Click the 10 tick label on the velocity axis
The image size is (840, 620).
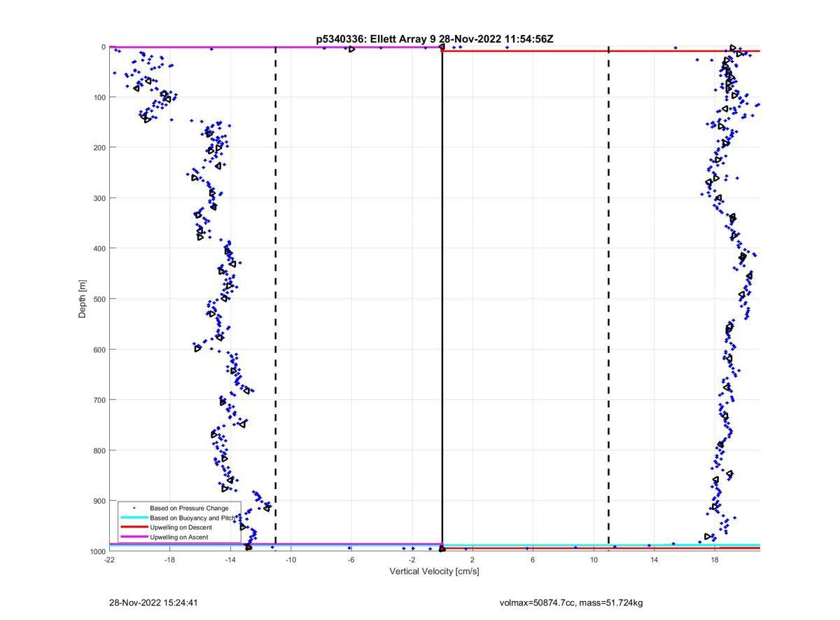594,560
